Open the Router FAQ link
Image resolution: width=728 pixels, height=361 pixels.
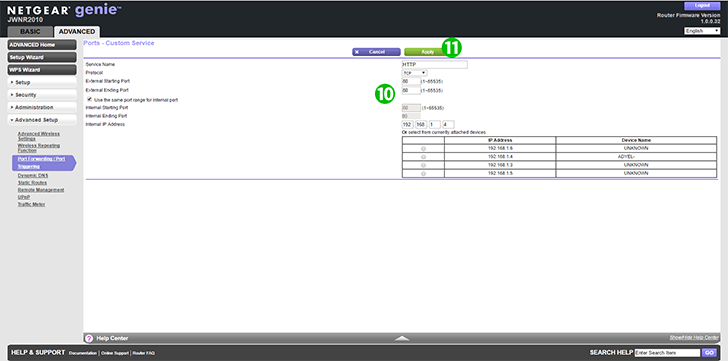143,353
